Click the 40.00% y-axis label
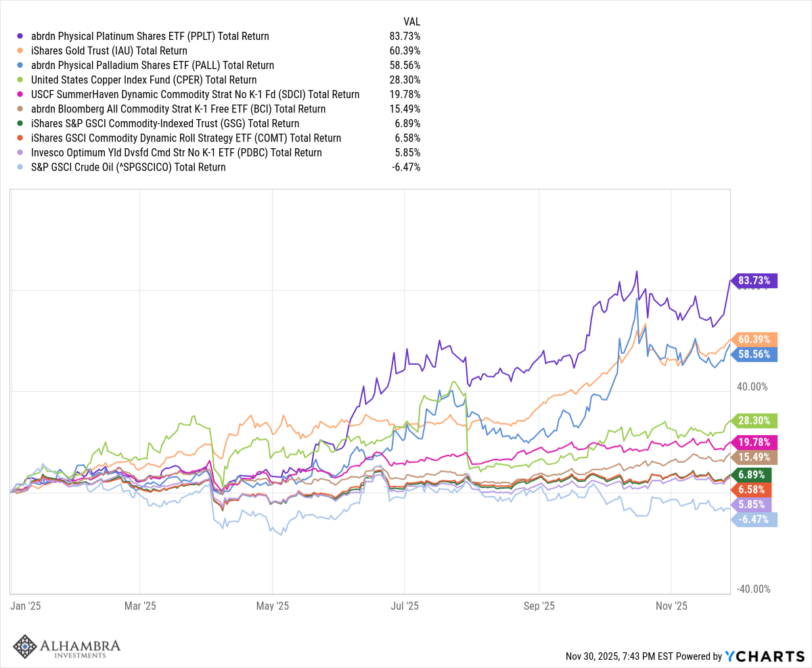 coord(751,386)
